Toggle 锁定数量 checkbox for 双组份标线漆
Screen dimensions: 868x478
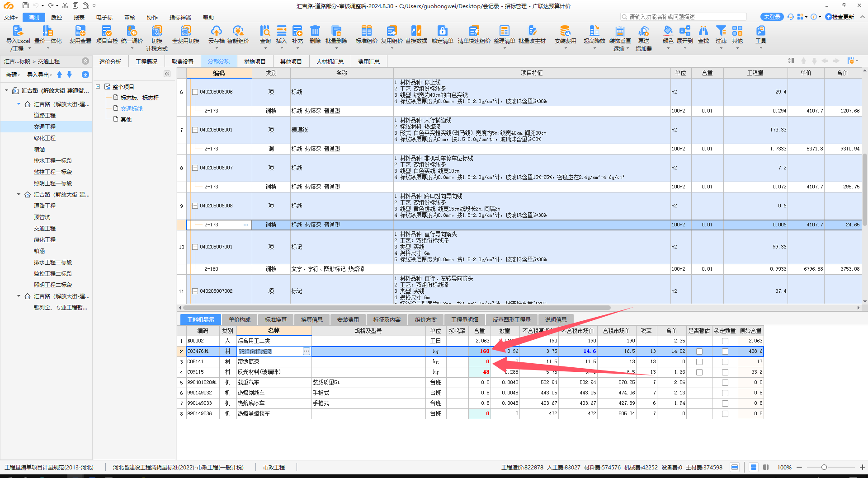pos(725,351)
